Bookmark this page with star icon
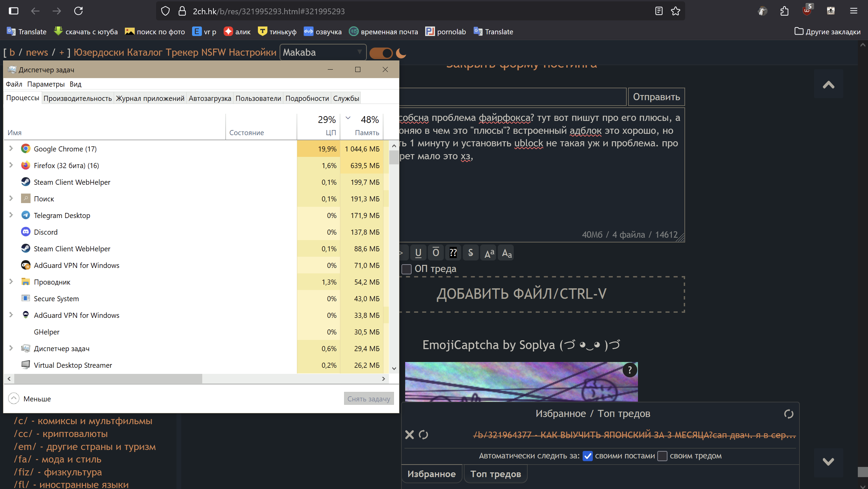Image resolution: width=868 pixels, height=489 pixels. [x=676, y=11]
